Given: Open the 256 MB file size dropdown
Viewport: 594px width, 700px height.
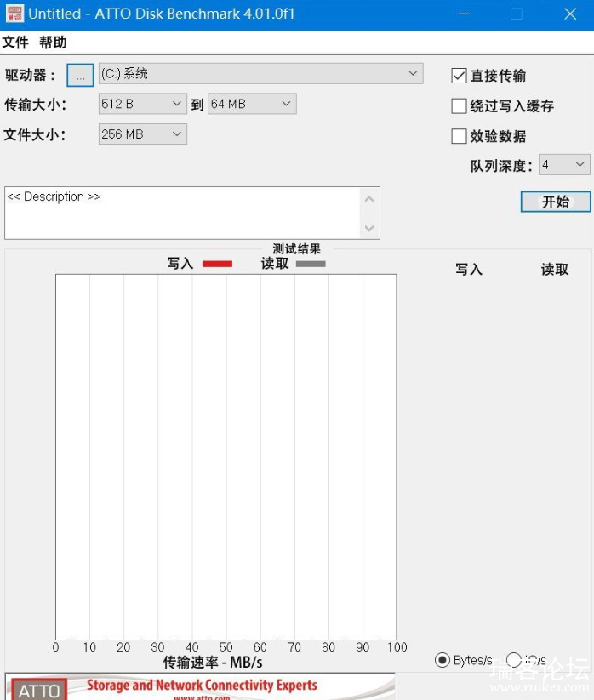Looking at the screenshot, I should [142, 134].
